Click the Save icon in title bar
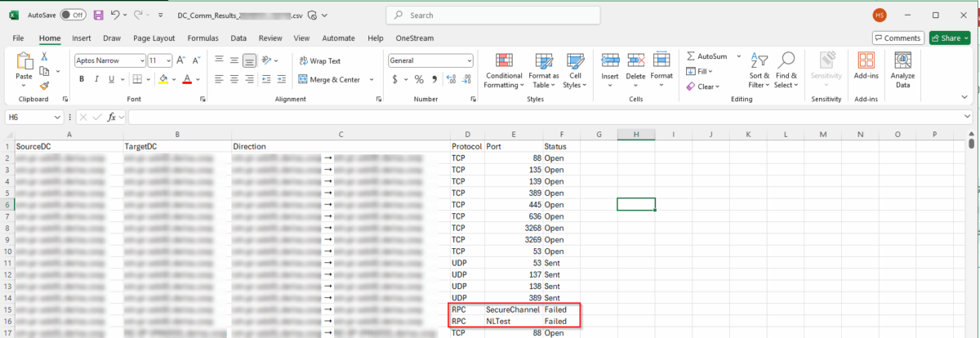Image resolution: width=980 pixels, height=338 pixels. [x=99, y=15]
